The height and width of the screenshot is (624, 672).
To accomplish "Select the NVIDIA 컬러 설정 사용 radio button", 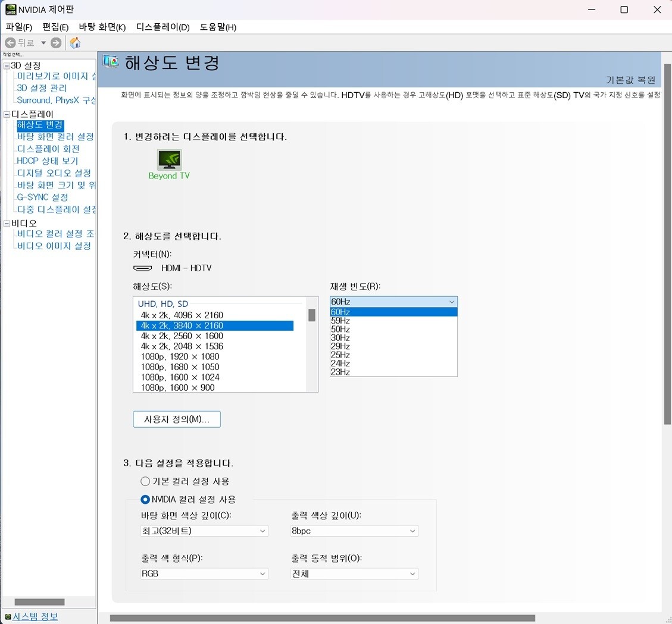I will tap(145, 499).
